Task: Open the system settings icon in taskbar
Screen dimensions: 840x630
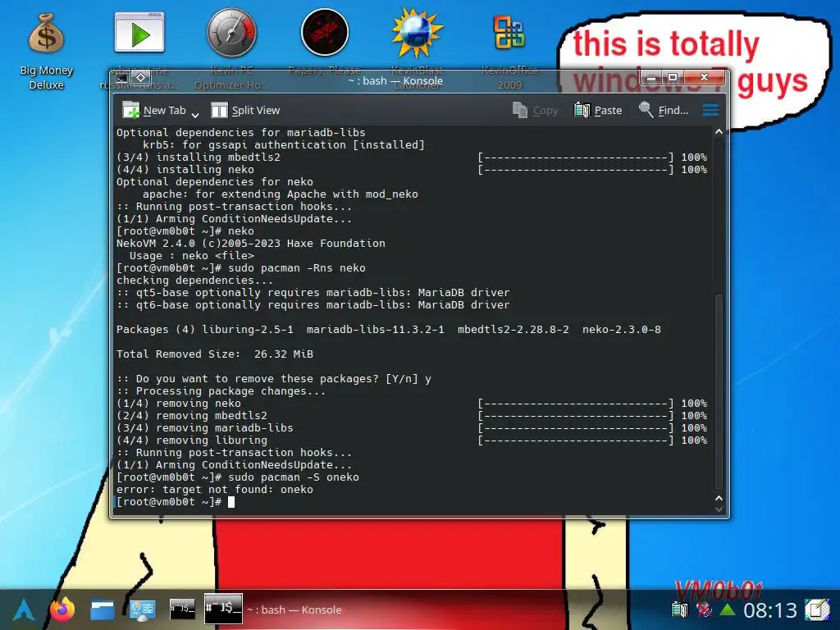Action: tap(142, 609)
